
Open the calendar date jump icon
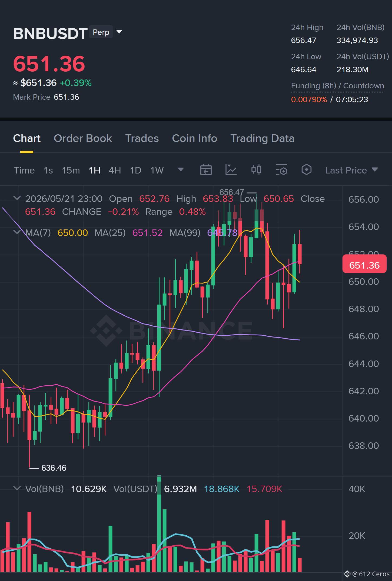(x=206, y=170)
